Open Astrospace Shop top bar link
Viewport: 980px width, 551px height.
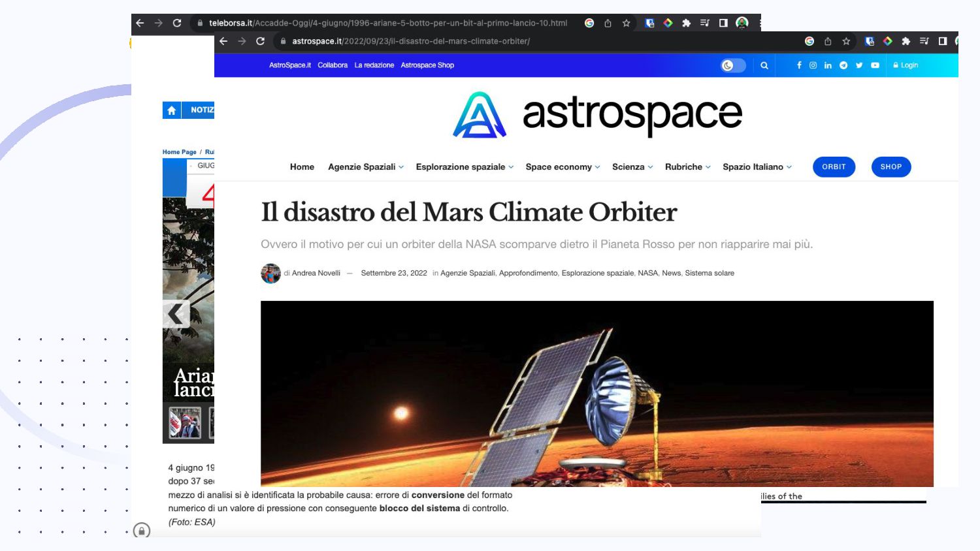(x=427, y=65)
